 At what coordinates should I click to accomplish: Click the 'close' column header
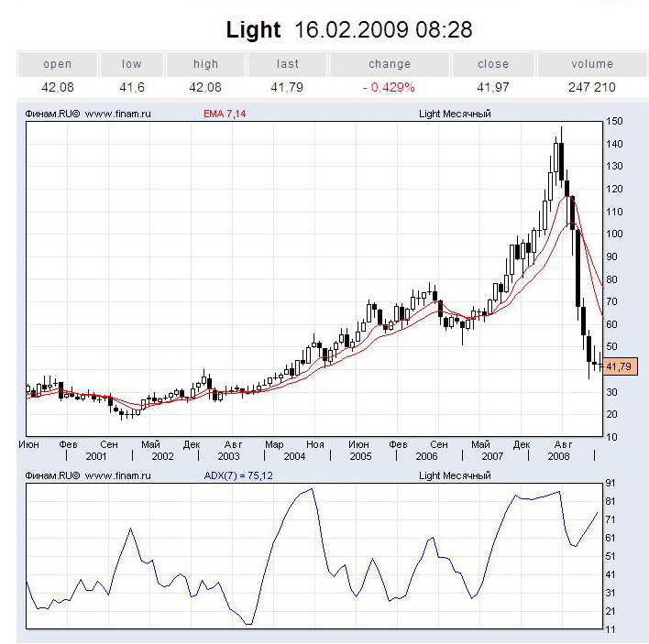pos(493,64)
